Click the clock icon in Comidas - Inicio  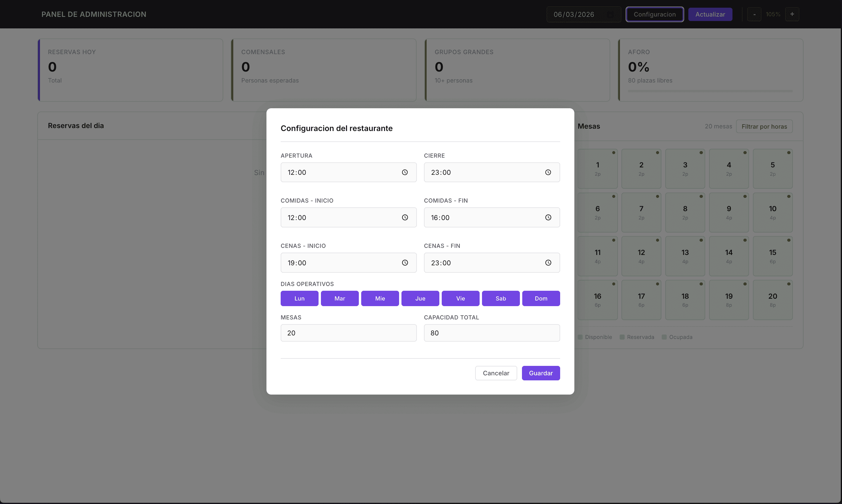coord(404,217)
